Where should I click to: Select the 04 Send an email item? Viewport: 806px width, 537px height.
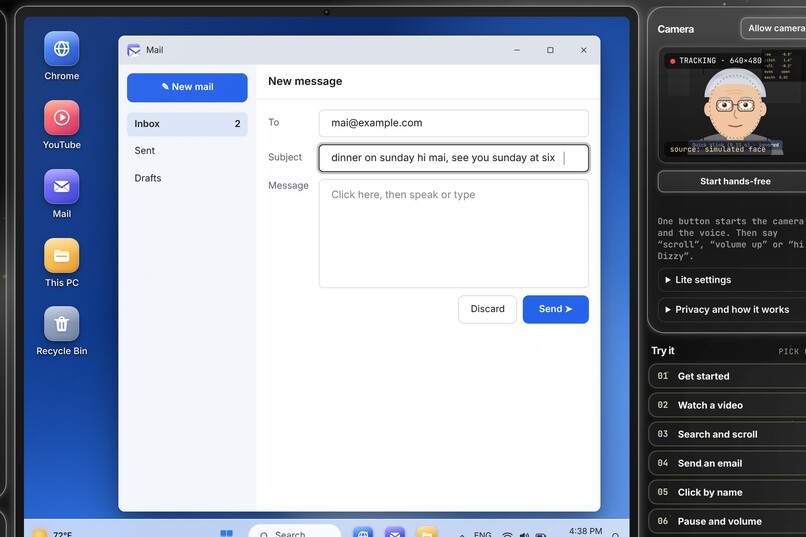coord(727,464)
